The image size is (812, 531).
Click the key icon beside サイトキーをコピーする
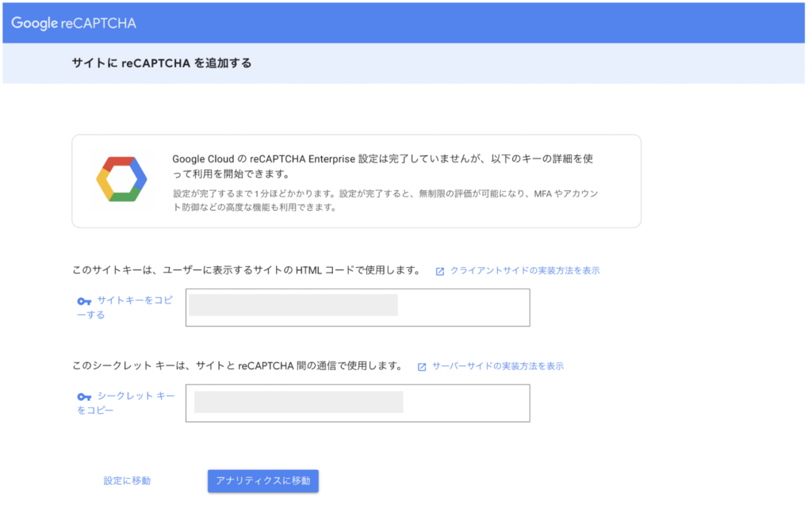84,301
